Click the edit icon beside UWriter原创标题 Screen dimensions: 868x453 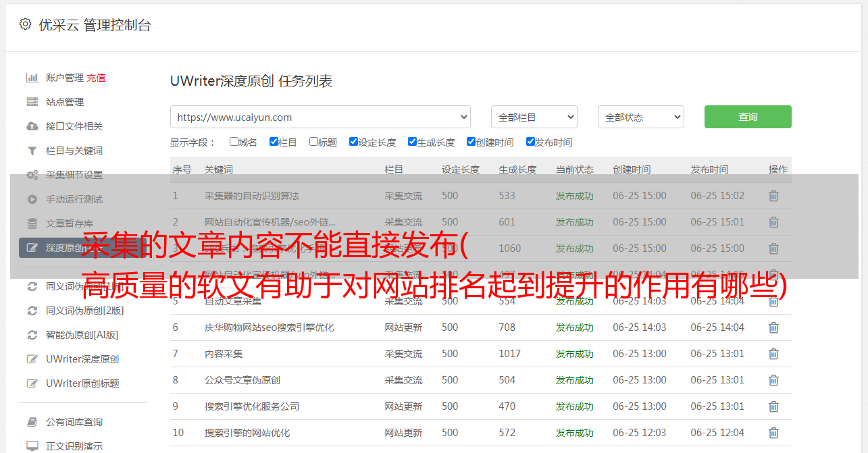(x=32, y=383)
